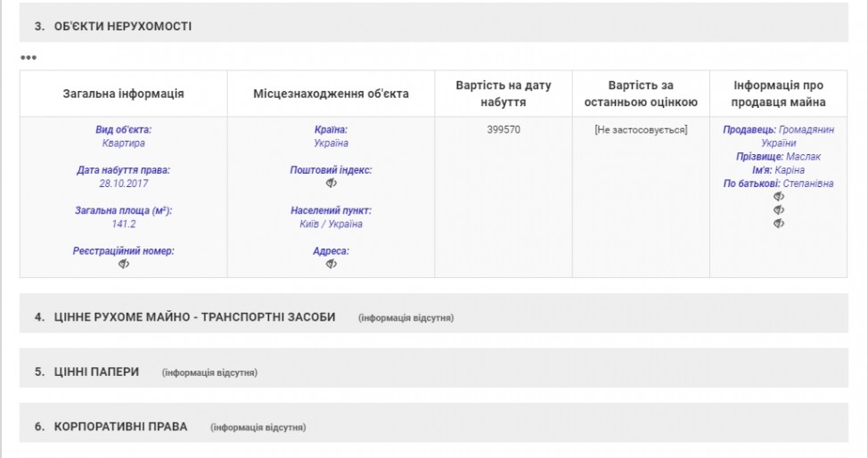Click the [Не застосовується] cell
868x458 pixels.
[x=641, y=129]
